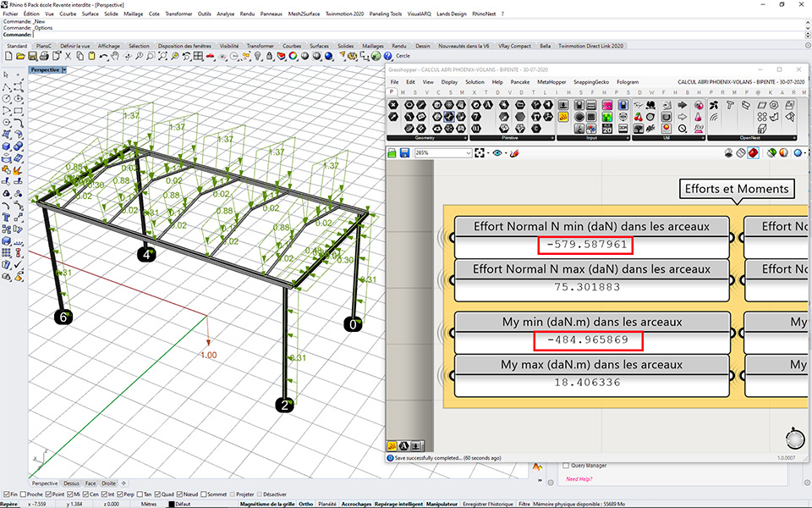The height and width of the screenshot is (508, 812).
Task: Save the Grasshopper definition with blue floppy
Action: (x=404, y=153)
